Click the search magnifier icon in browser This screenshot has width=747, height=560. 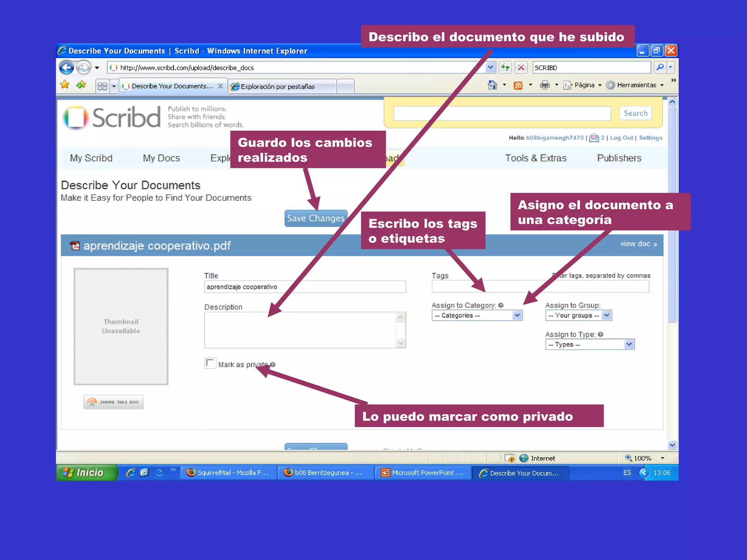coord(660,67)
